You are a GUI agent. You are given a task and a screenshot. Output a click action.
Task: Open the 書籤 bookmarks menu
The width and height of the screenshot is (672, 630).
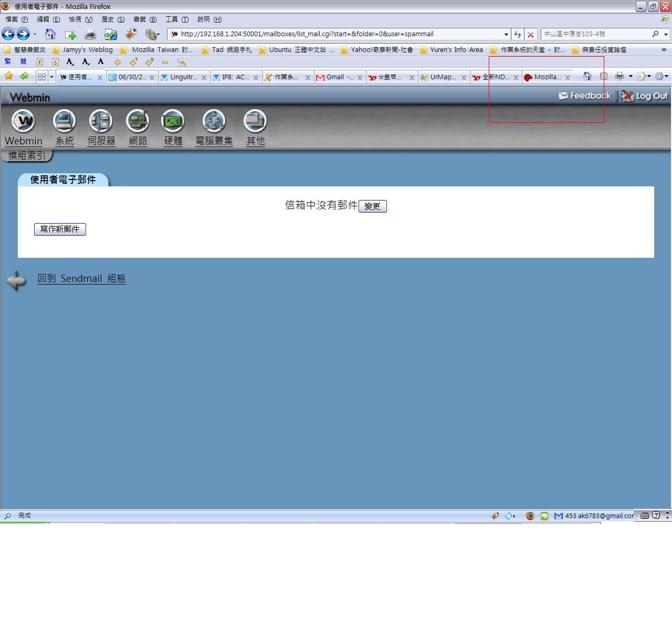click(x=144, y=19)
